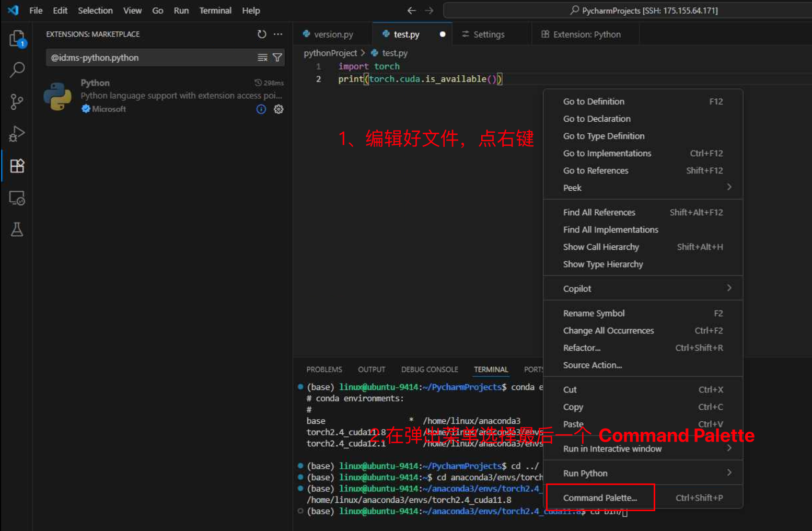The image size is (812, 531).
Task: Open the Explorer view in activity bar
Action: pyautogui.click(x=17, y=38)
